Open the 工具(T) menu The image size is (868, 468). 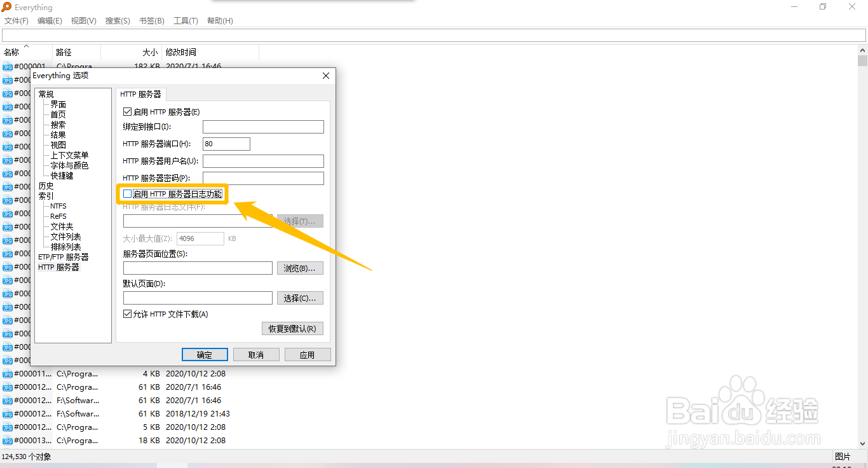(x=186, y=21)
